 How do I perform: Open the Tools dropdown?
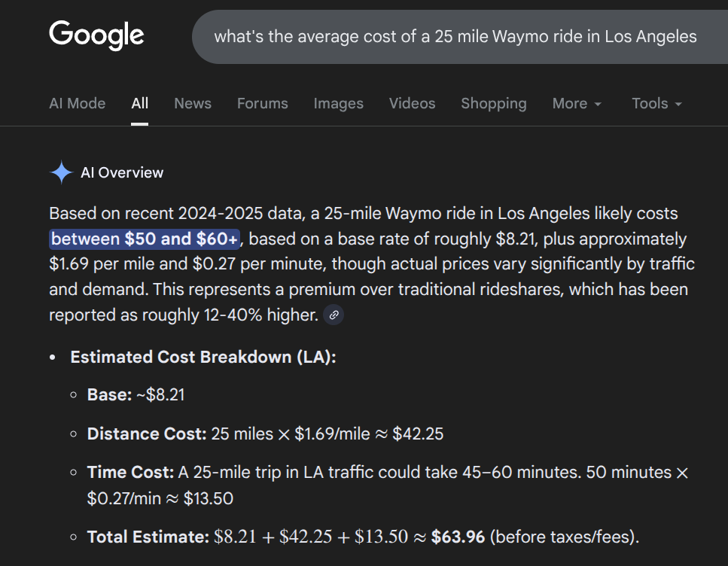[x=656, y=104]
